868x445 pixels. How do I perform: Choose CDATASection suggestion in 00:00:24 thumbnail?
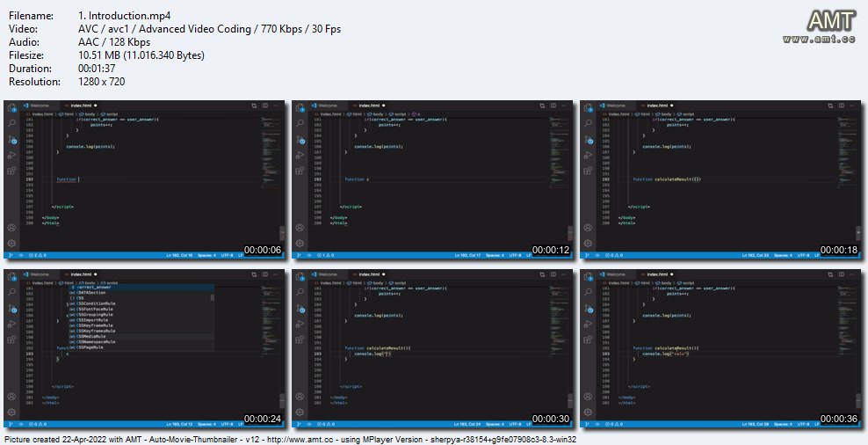pyautogui.click(x=141, y=293)
